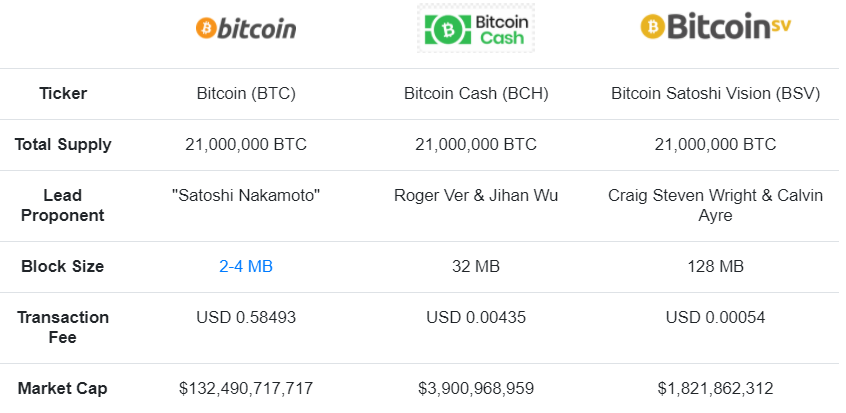Select the USD 0.58493 transaction fee

pos(246,318)
